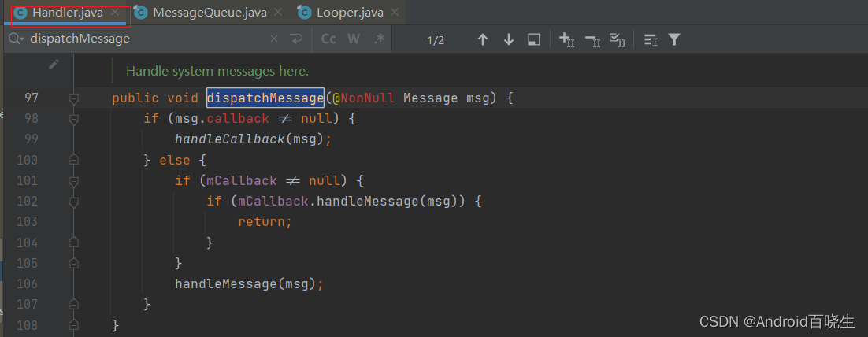This screenshot has height=337, width=868.
Task: Insert a new line in search field
Action: click(x=297, y=39)
